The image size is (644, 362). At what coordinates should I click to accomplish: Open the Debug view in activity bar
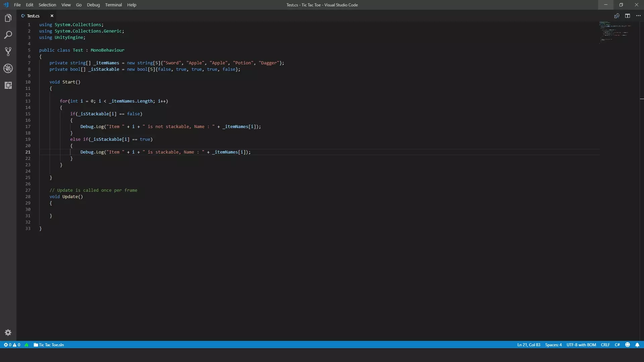[x=8, y=68]
